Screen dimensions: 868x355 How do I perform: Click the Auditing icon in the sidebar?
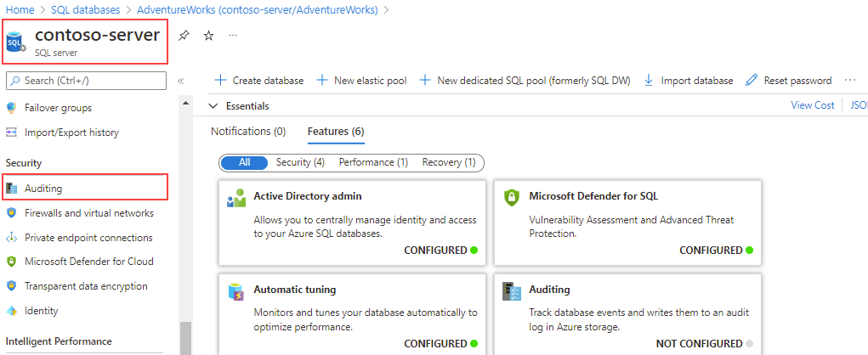(12, 189)
